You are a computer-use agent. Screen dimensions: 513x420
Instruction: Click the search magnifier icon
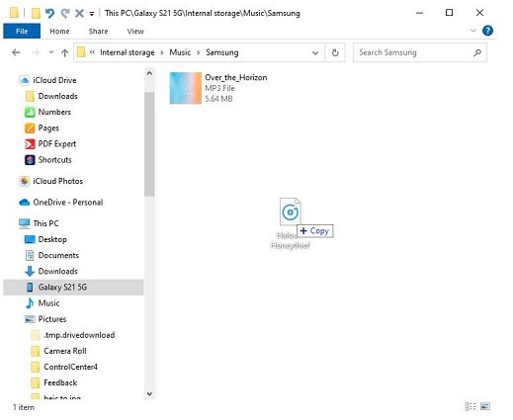click(477, 52)
